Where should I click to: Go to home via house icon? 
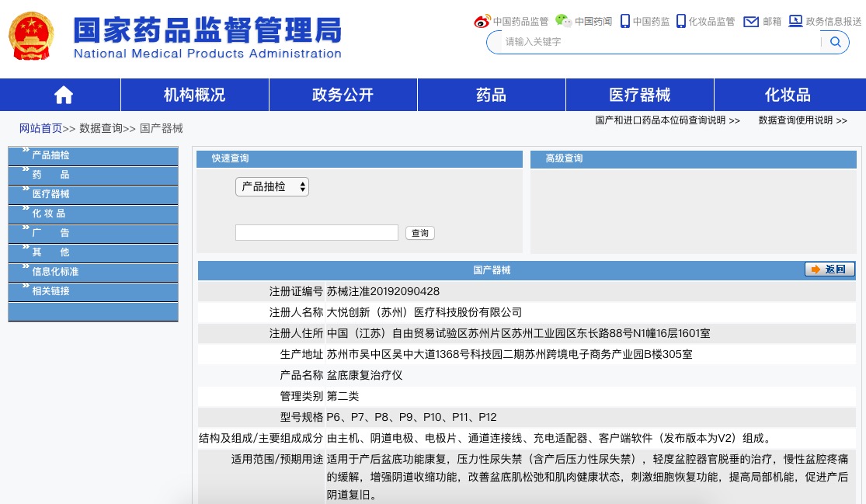coord(64,95)
